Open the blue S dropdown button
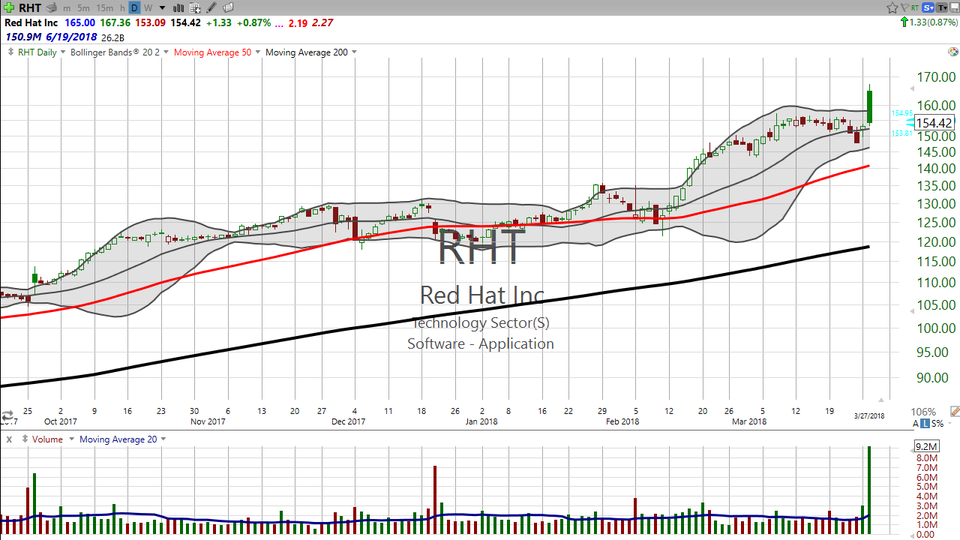The height and width of the screenshot is (540, 960). [x=928, y=7]
